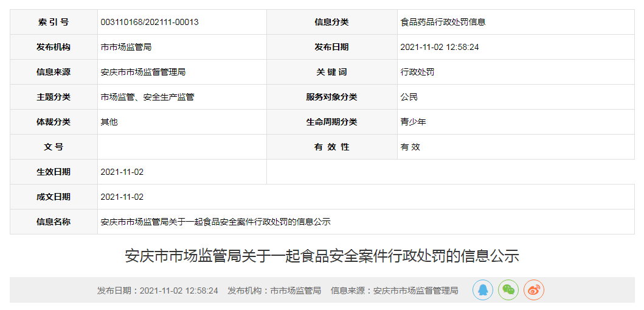This screenshot has width=644, height=310.
Task: Click the 发布日期 label in the table
Action: [332, 48]
